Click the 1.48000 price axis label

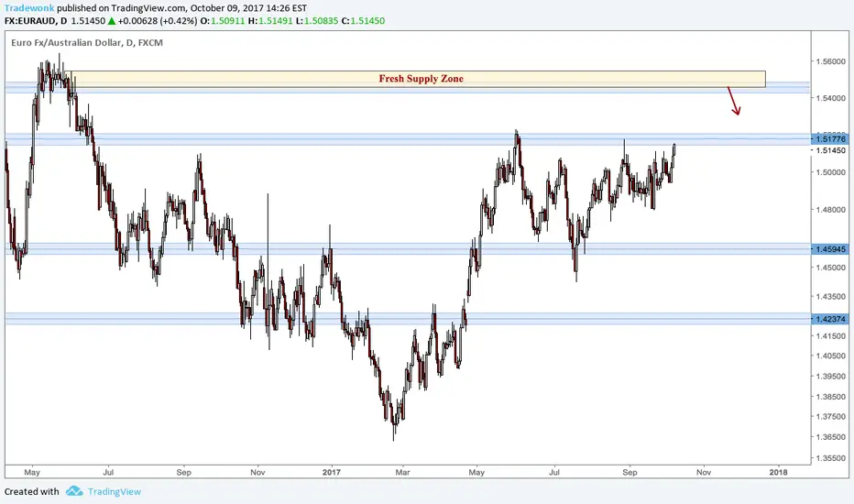click(830, 209)
